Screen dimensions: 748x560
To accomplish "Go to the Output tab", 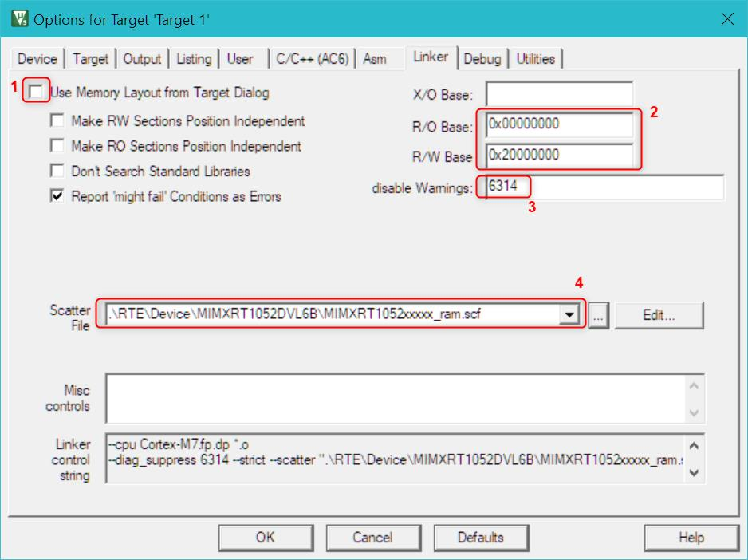I will pos(142,59).
